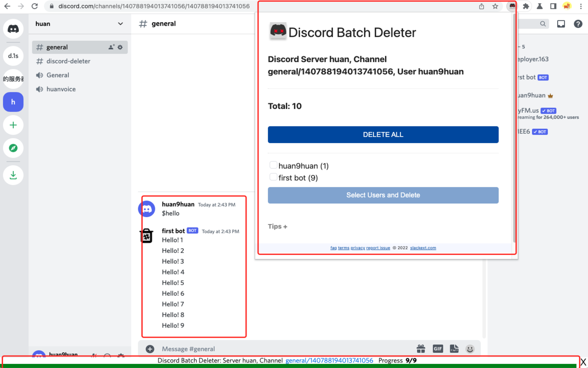Check the huan9huan (1) checkbox
This screenshot has width=588, height=368.
(x=273, y=165)
